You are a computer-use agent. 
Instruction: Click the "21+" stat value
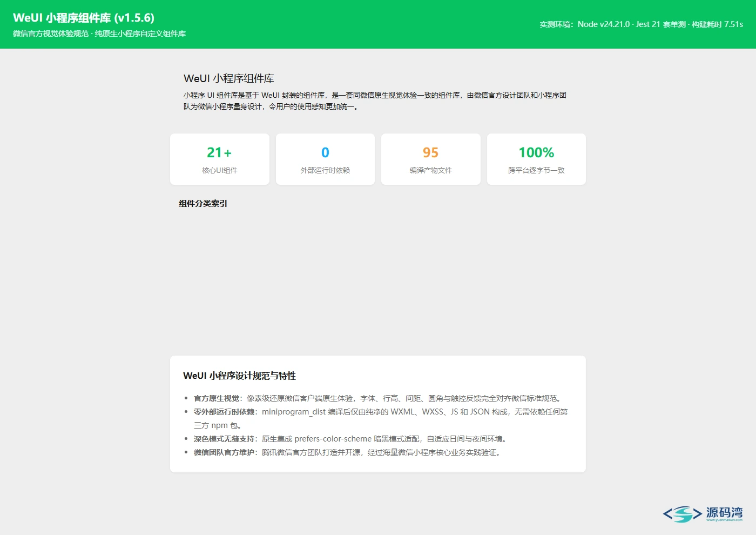click(x=219, y=152)
